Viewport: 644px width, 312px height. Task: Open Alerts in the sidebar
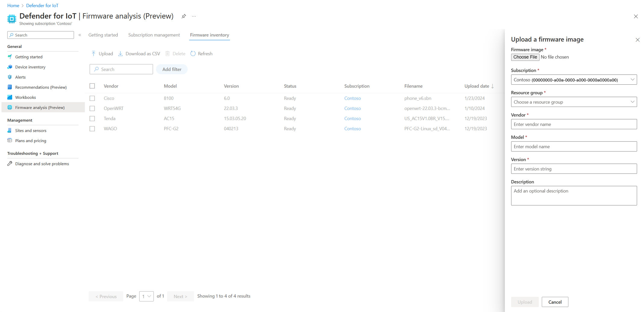click(x=20, y=77)
